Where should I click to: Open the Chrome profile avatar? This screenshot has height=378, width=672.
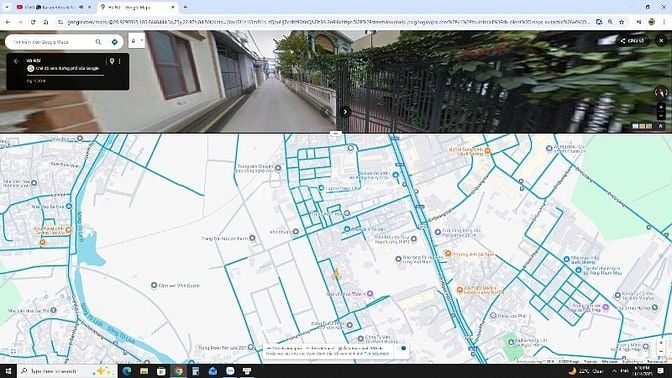point(651,22)
